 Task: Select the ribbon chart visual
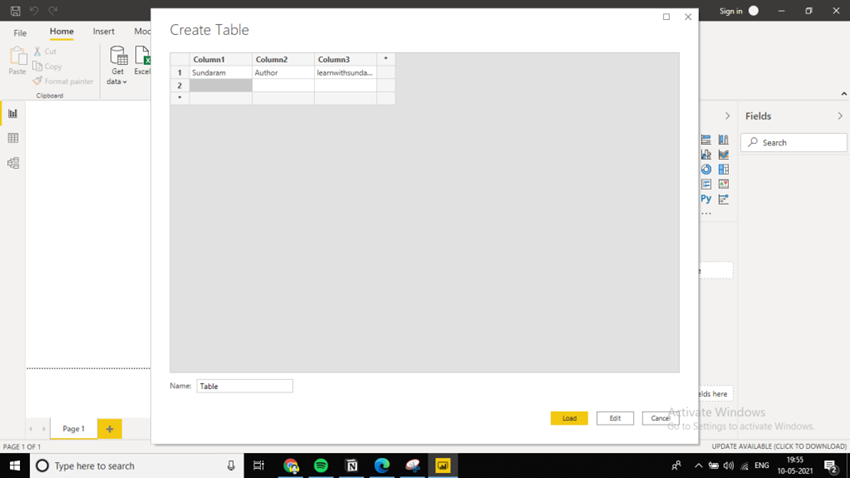[724, 155]
